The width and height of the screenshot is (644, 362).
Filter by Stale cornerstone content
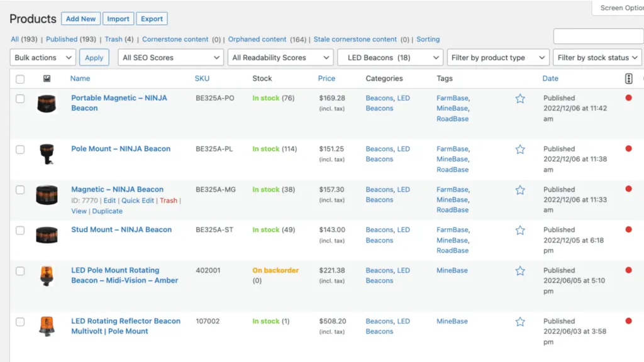(355, 40)
